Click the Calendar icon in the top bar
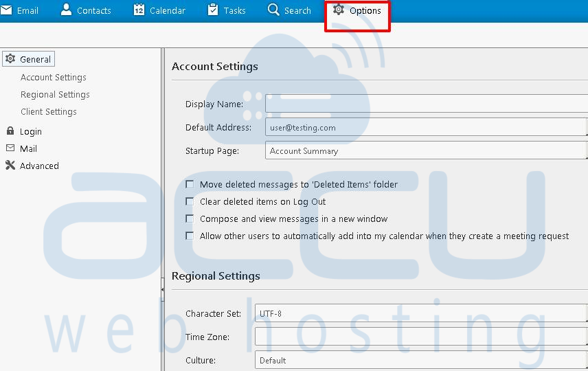588x371 pixels. [139, 10]
